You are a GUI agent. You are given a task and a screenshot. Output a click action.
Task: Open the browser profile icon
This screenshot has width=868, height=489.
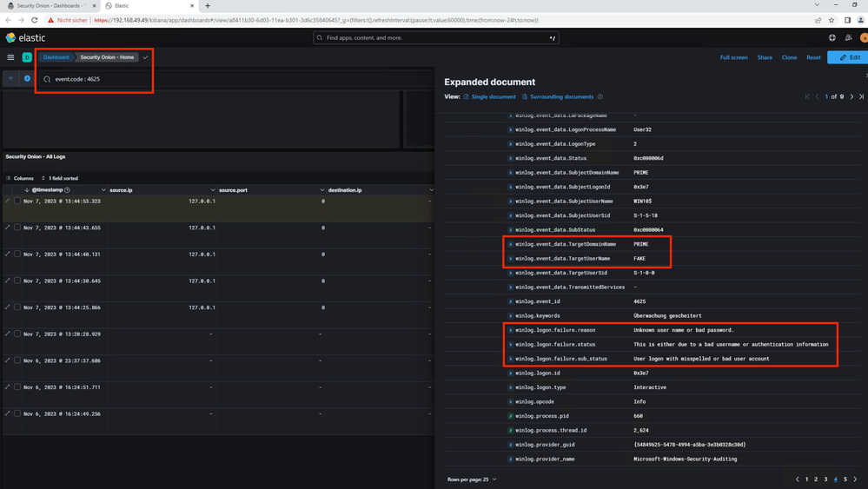pyautogui.click(x=861, y=20)
